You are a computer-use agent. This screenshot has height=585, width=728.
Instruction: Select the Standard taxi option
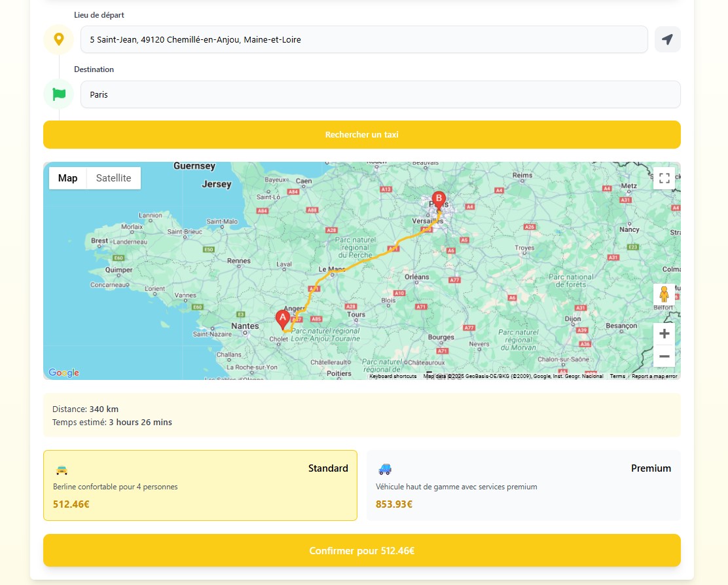[200, 485]
